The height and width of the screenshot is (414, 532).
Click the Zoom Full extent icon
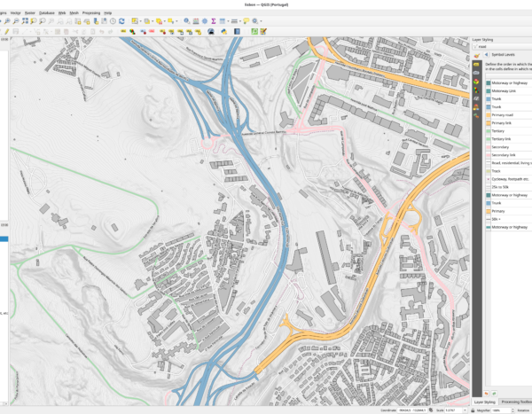(x=25, y=21)
